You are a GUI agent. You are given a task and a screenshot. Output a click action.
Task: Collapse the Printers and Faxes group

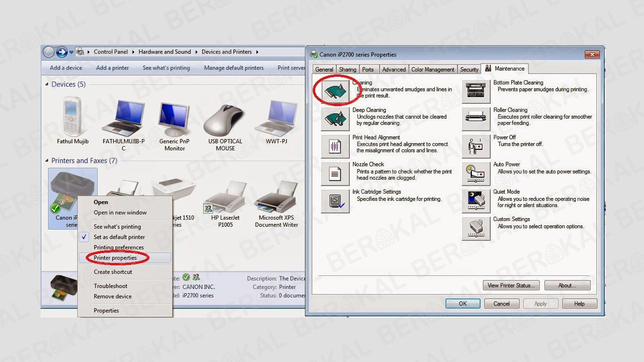47,161
